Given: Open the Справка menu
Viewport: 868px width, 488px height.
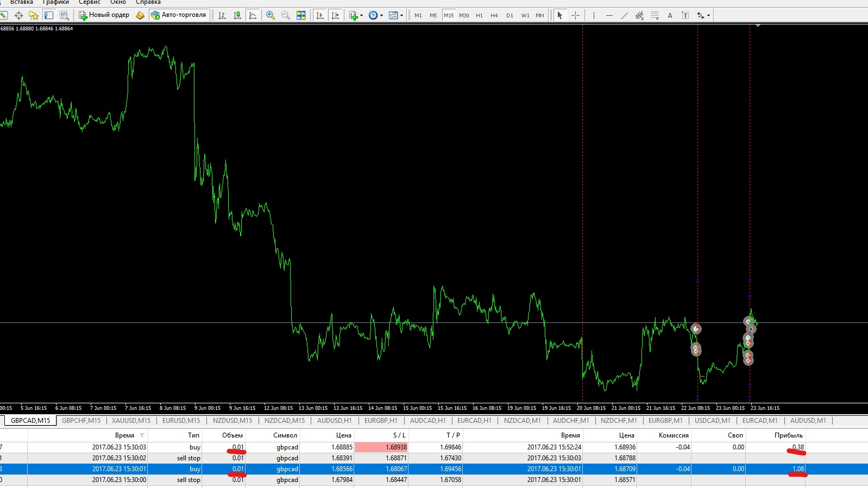Looking at the screenshot, I should (x=148, y=2).
